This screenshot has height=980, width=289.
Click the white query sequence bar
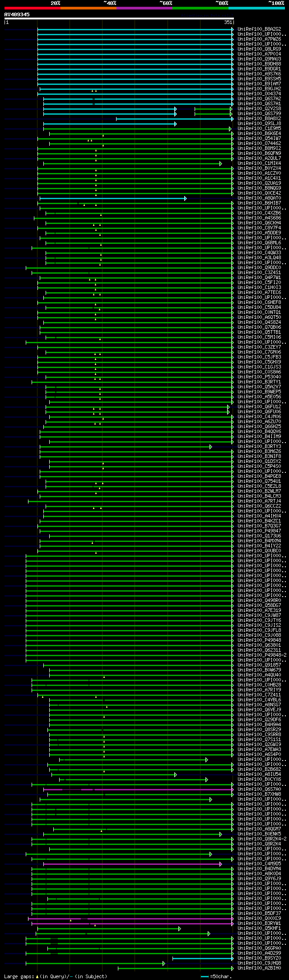[119, 19]
